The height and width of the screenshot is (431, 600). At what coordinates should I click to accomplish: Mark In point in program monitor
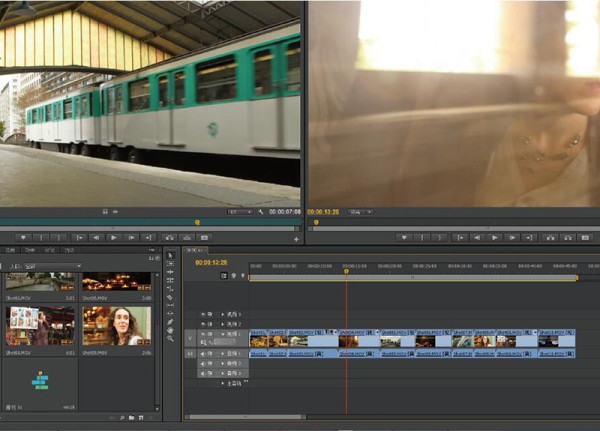click(422, 238)
